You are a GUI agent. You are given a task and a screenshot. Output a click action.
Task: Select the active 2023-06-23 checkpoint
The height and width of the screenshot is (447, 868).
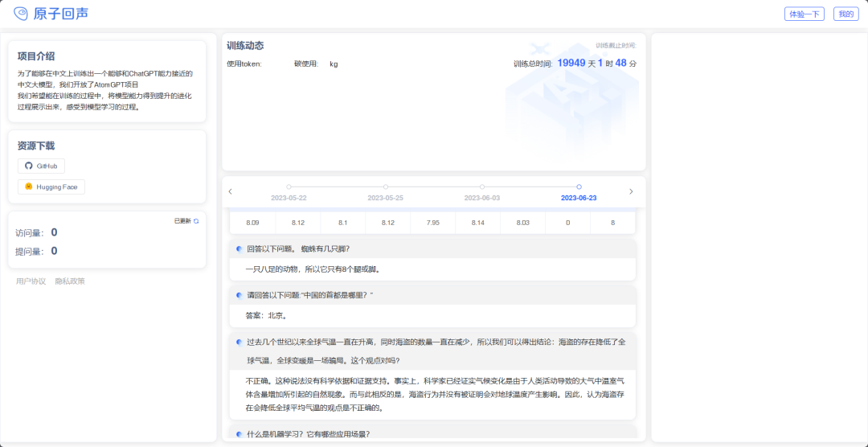579,187
